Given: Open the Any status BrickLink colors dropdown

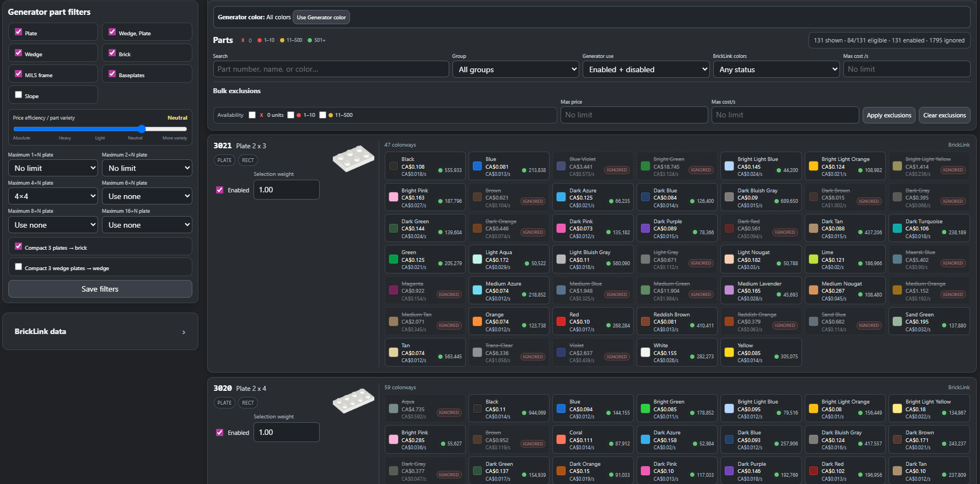Looking at the screenshot, I should click(x=776, y=69).
